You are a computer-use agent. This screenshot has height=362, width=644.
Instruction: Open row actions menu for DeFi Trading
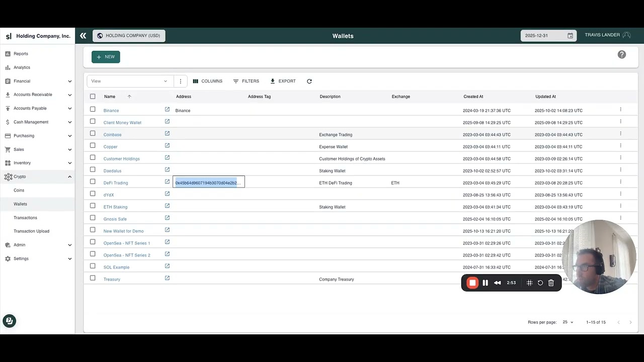coord(620,182)
